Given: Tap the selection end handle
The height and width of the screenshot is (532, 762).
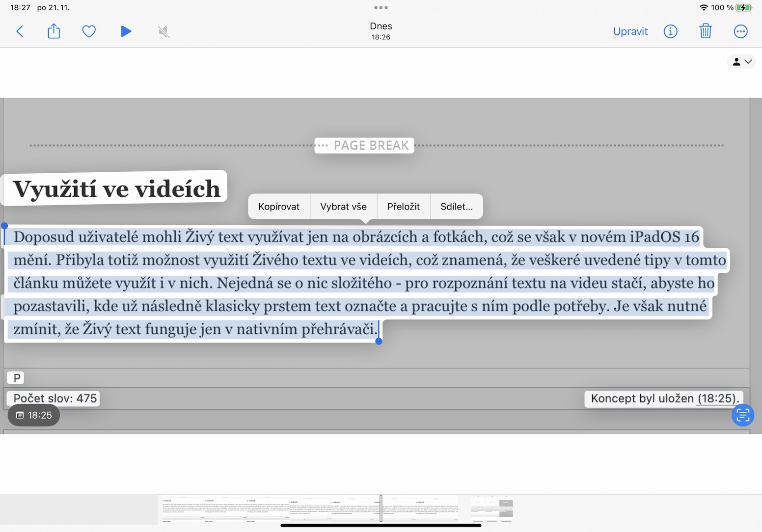Looking at the screenshot, I should [x=379, y=341].
